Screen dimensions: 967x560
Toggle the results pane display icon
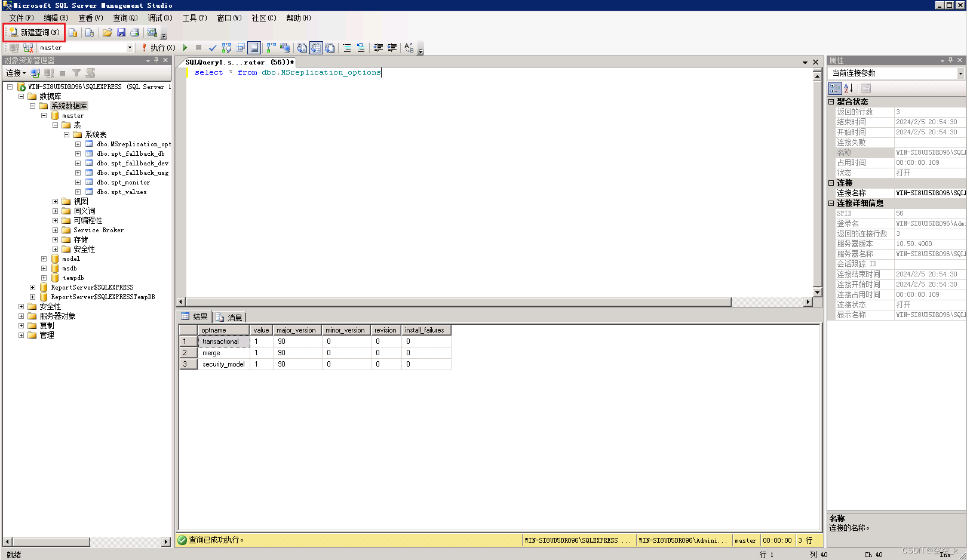click(x=254, y=48)
